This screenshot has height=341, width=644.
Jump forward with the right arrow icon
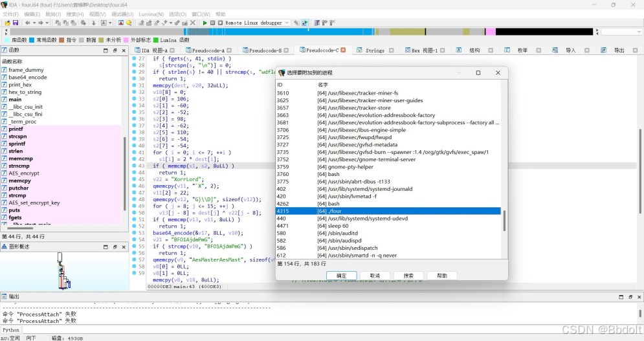(40, 23)
